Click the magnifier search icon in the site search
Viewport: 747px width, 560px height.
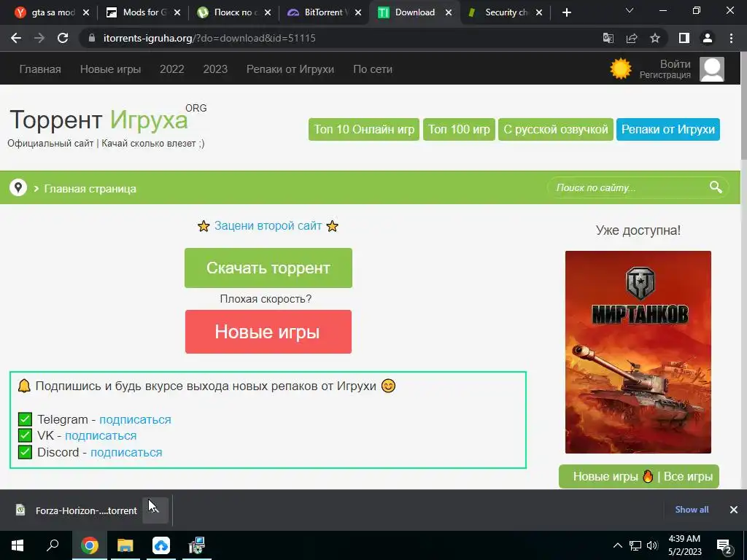tap(716, 187)
